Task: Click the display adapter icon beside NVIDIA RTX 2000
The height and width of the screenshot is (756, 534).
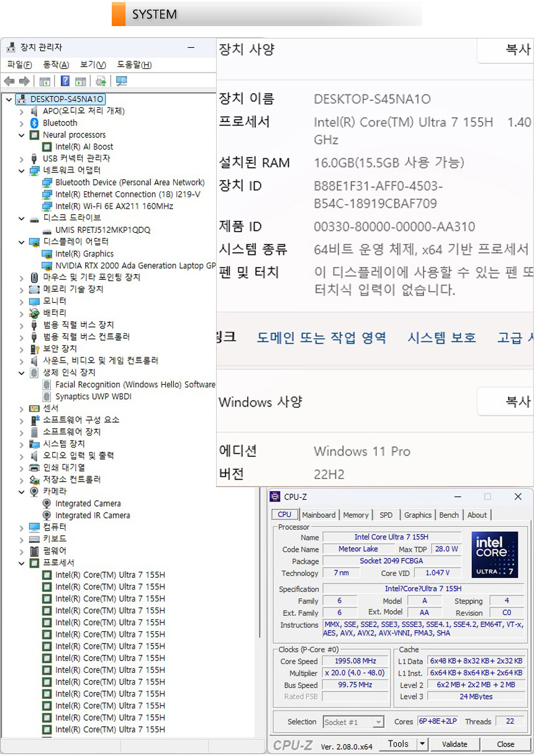Action: [x=47, y=266]
